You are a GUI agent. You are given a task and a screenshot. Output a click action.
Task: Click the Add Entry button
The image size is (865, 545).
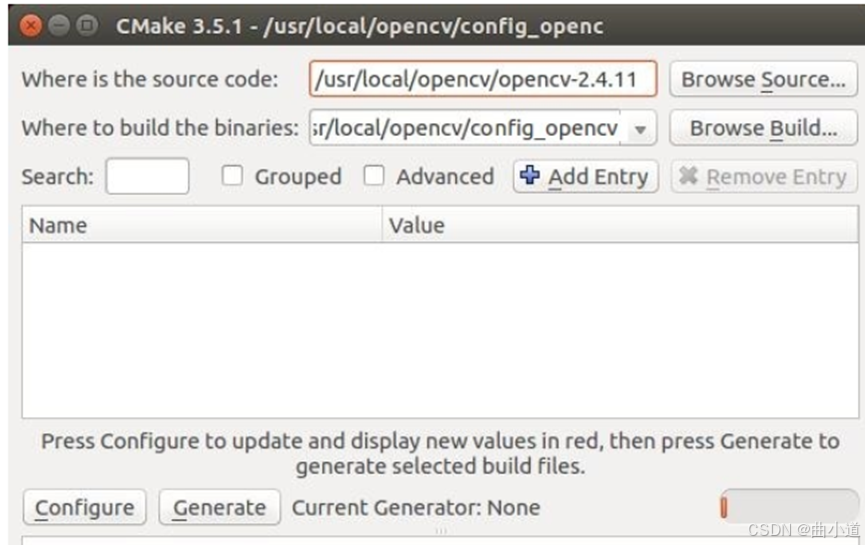pyautogui.click(x=585, y=177)
